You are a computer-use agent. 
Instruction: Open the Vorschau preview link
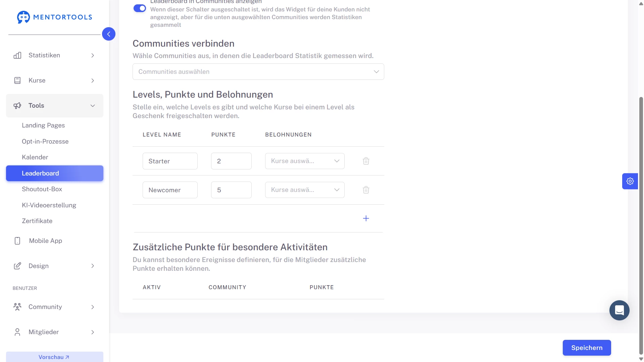coord(54,357)
